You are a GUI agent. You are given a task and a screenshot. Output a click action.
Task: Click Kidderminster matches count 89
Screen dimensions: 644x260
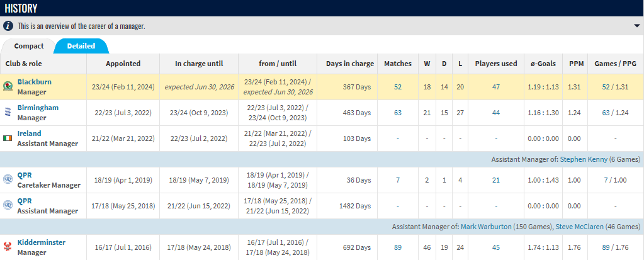[398, 247]
